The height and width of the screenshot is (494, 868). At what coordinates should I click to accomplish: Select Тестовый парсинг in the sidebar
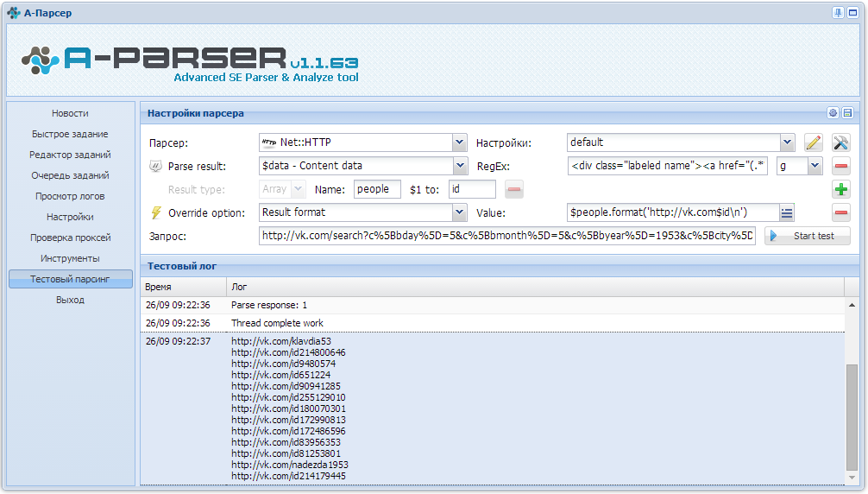pyautogui.click(x=70, y=279)
